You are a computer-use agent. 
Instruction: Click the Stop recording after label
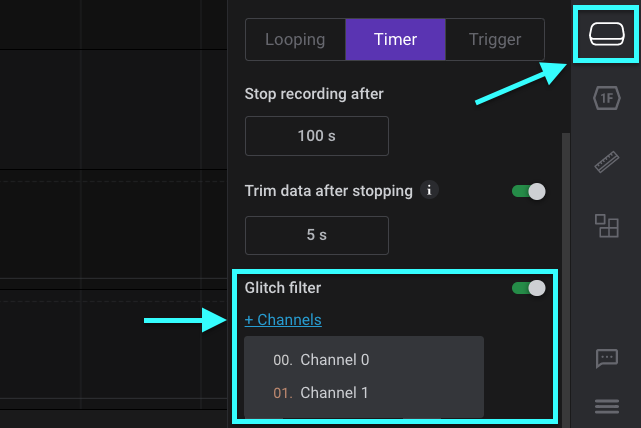click(x=314, y=94)
